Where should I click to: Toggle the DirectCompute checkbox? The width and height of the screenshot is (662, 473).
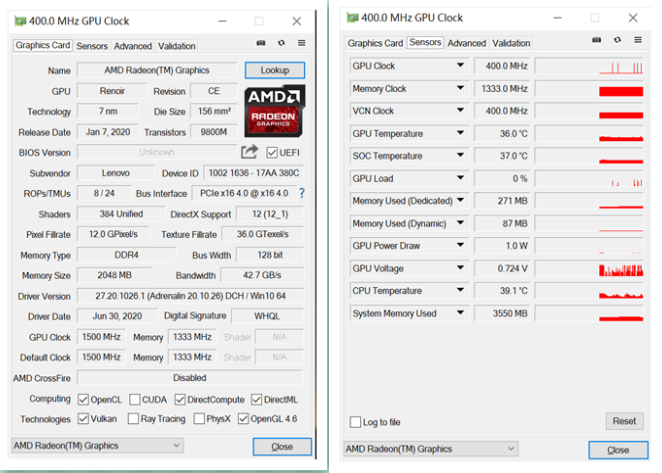tap(180, 400)
